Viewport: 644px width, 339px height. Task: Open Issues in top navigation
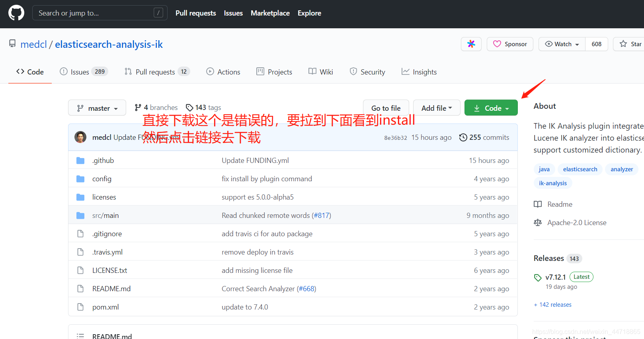233,13
